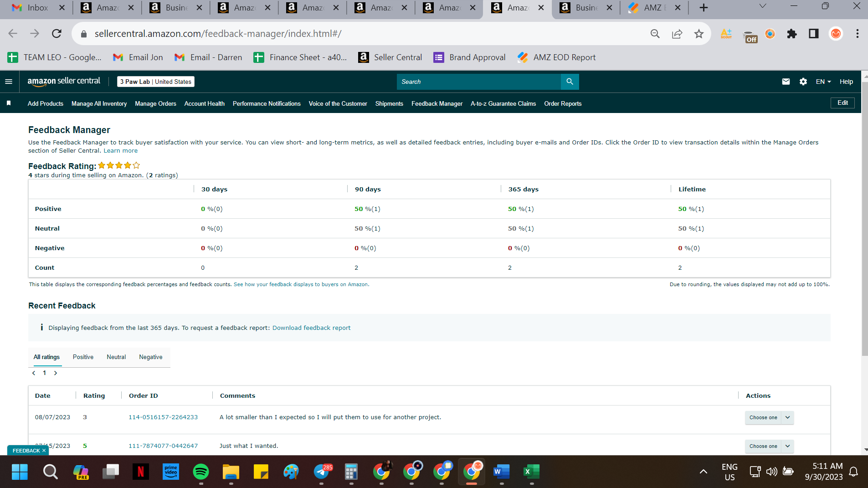This screenshot has height=488, width=868.
Task: Open Microsoft Word from the taskbar
Action: coord(502,472)
